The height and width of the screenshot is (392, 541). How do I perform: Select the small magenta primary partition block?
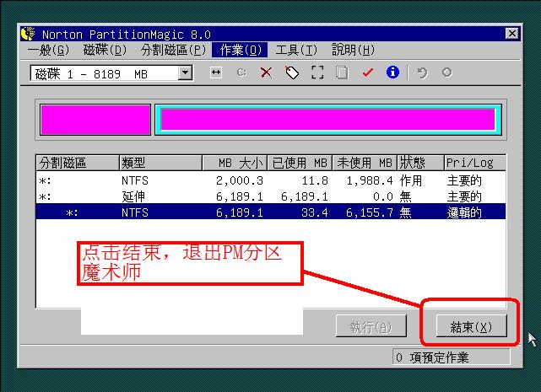click(95, 120)
